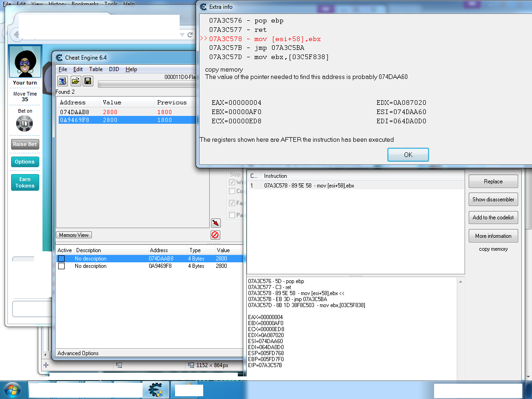Click the floppy disk save icon
Screen dimensions: 532x399
pyautogui.click(x=88, y=81)
